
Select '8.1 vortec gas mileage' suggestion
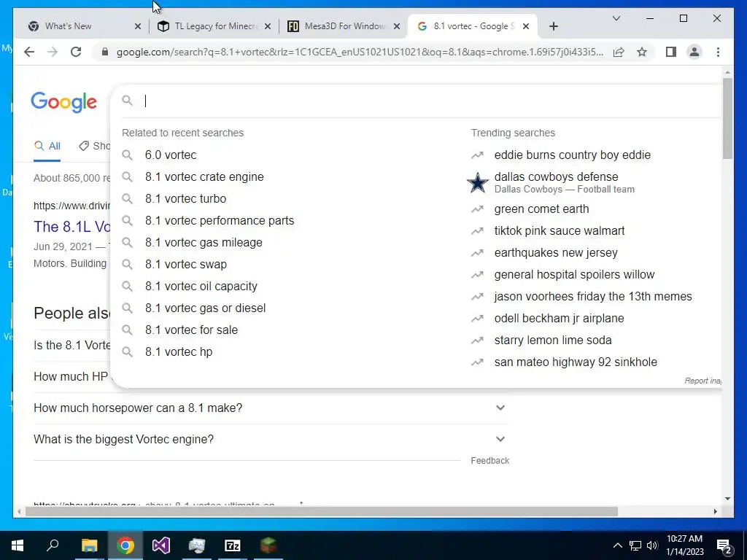tap(204, 242)
